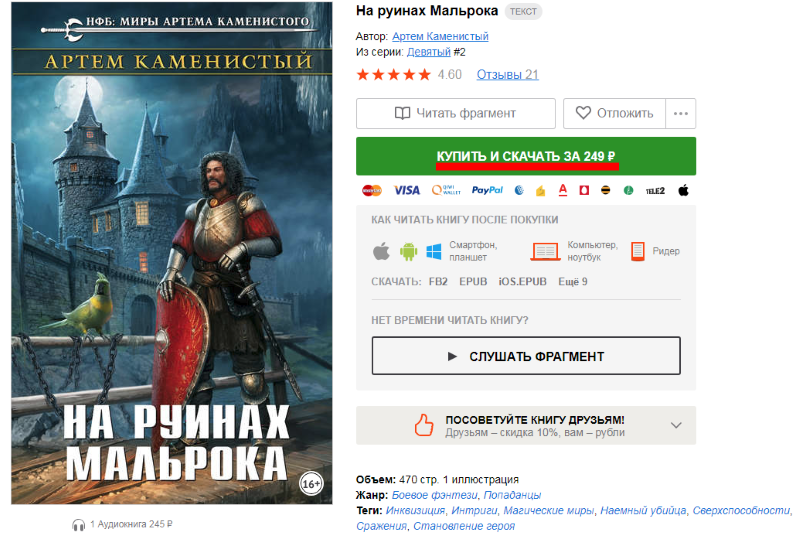This screenshot has width=800, height=560.
Task: Click the Visa payment icon
Action: [406, 190]
